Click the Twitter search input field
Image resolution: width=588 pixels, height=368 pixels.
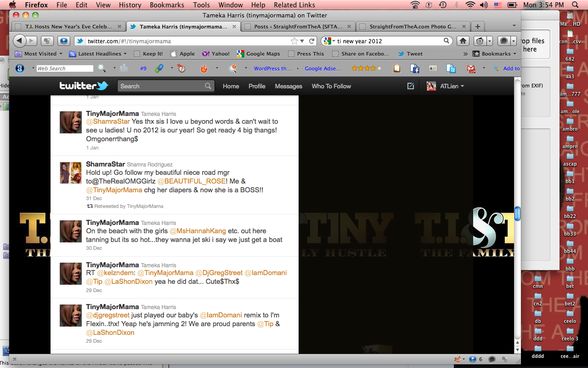[161, 86]
